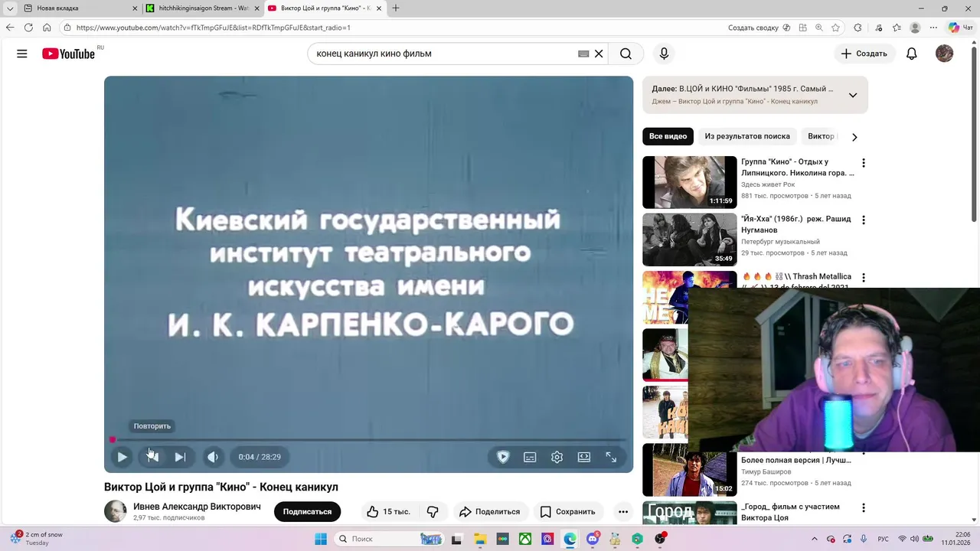This screenshot has height=551, width=980.
Task: Open browser extensions puzzle icon
Action: click(x=857, y=28)
